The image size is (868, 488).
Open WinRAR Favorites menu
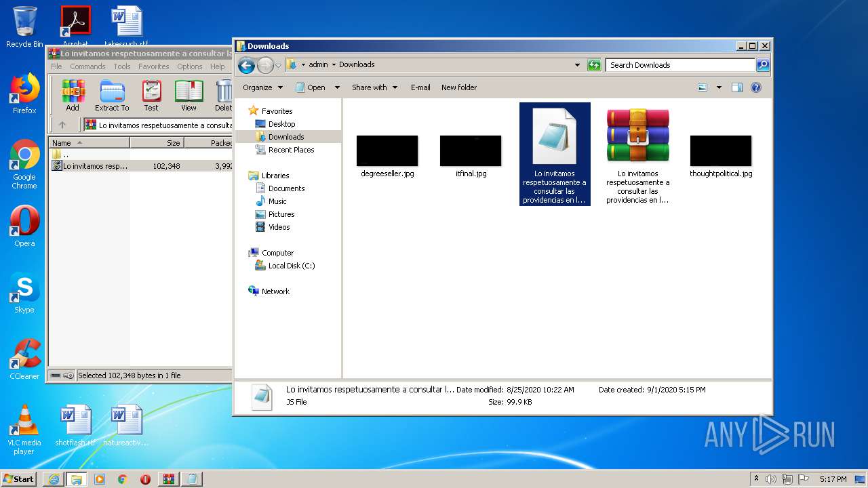click(x=154, y=66)
